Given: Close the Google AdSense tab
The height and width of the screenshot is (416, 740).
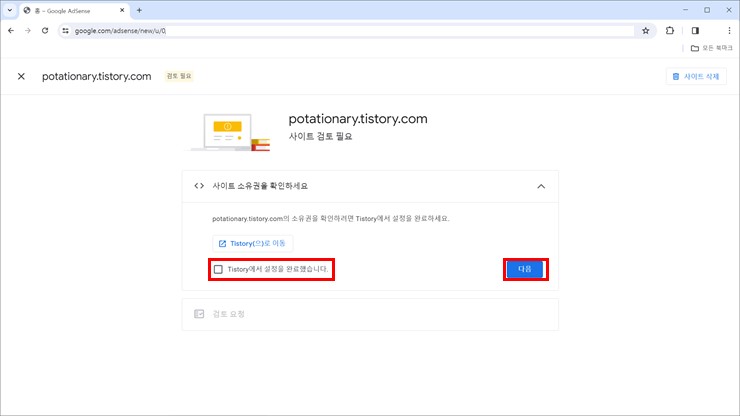Looking at the screenshot, I should tap(122, 10).
